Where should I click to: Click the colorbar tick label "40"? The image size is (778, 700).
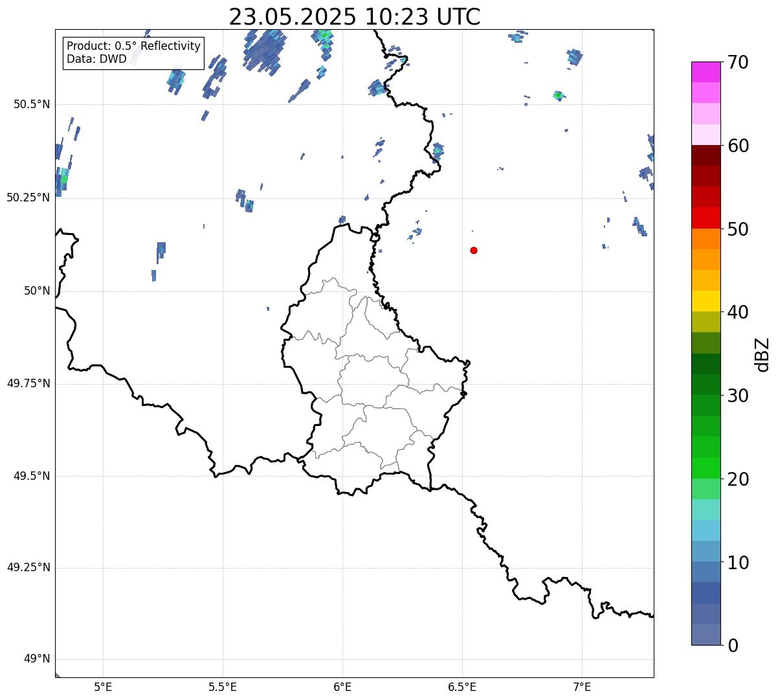pyautogui.click(x=738, y=312)
